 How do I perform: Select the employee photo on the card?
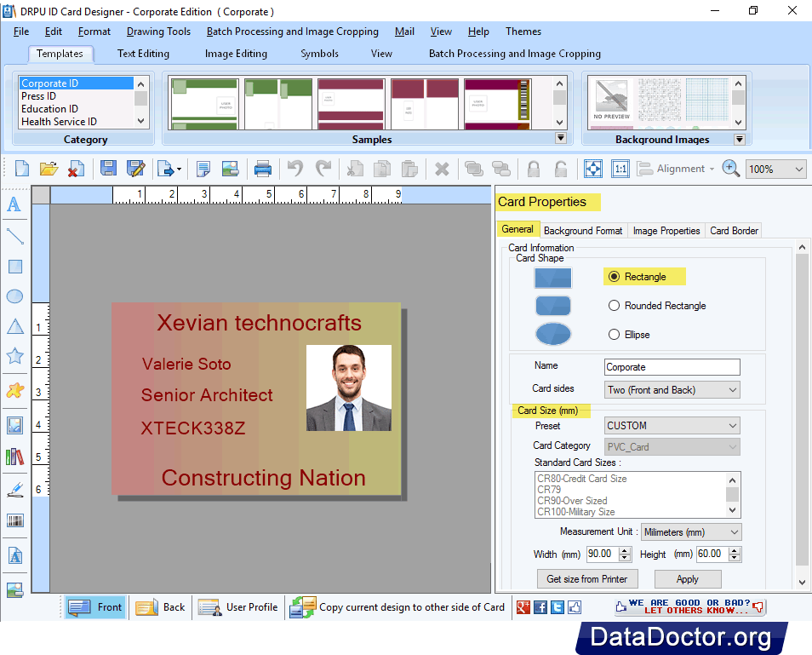click(x=348, y=388)
